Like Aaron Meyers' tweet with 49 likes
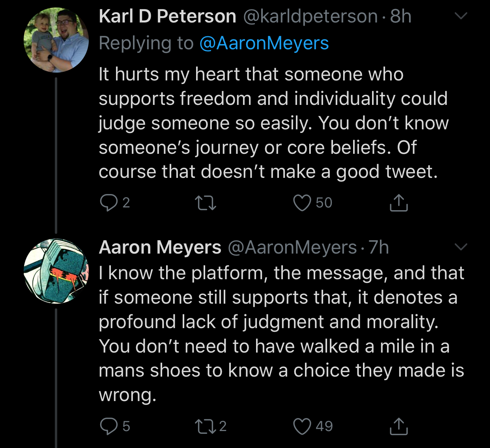 (313, 426)
